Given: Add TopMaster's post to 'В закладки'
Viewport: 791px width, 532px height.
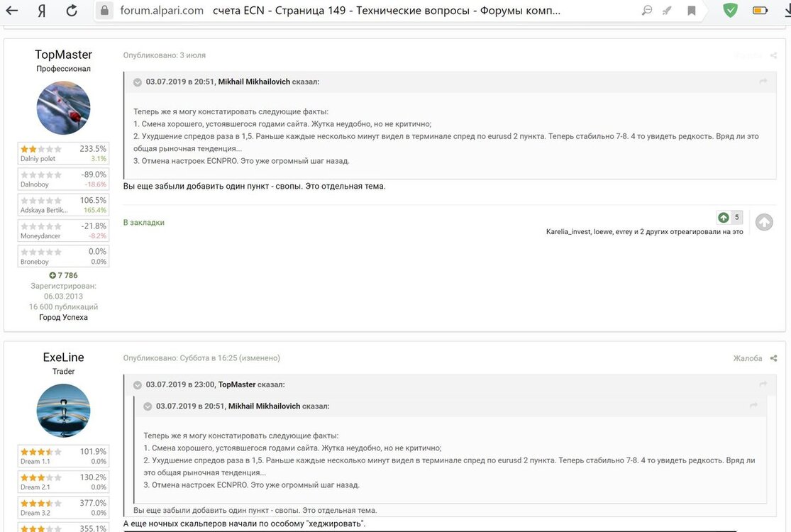Looking at the screenshot, I should pos(144,223).
